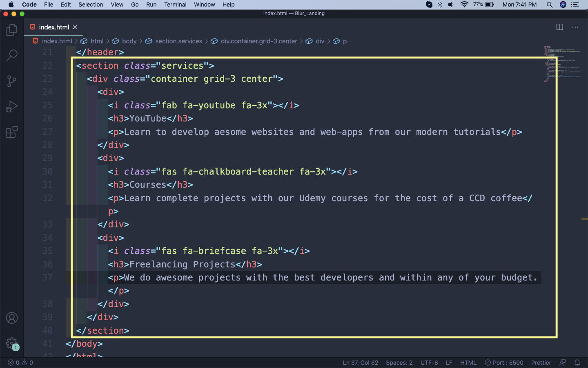
Task: Open the Source Control view
Action: pos(12,81)
